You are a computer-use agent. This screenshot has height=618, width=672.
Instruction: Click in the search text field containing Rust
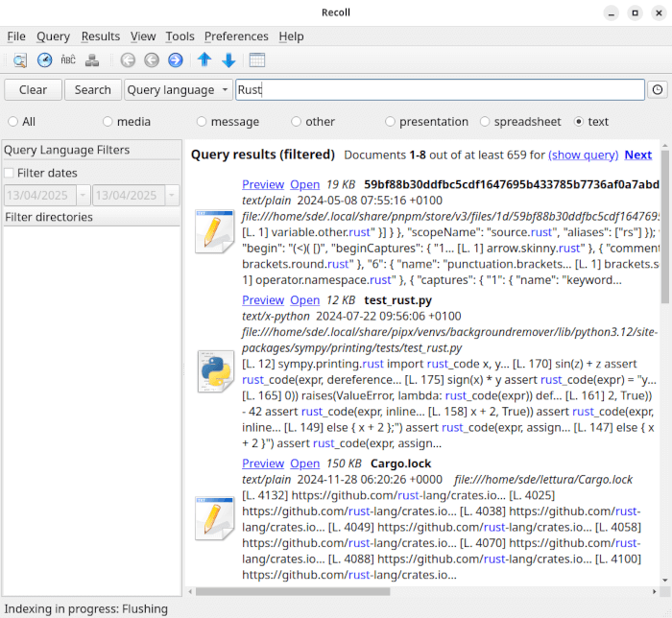tap(440, 90)
